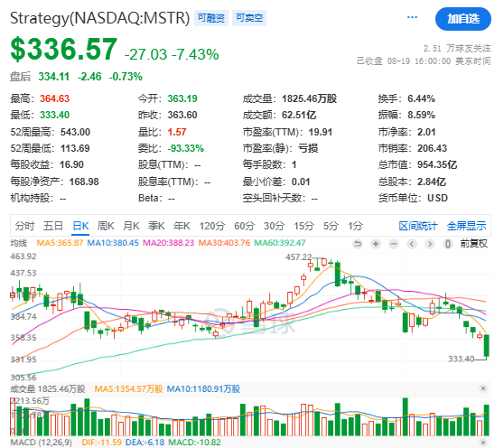This screenshot has width=504, height=448.
Task: Click the 457.22 high marker on chart
Action: click(298, 257)
